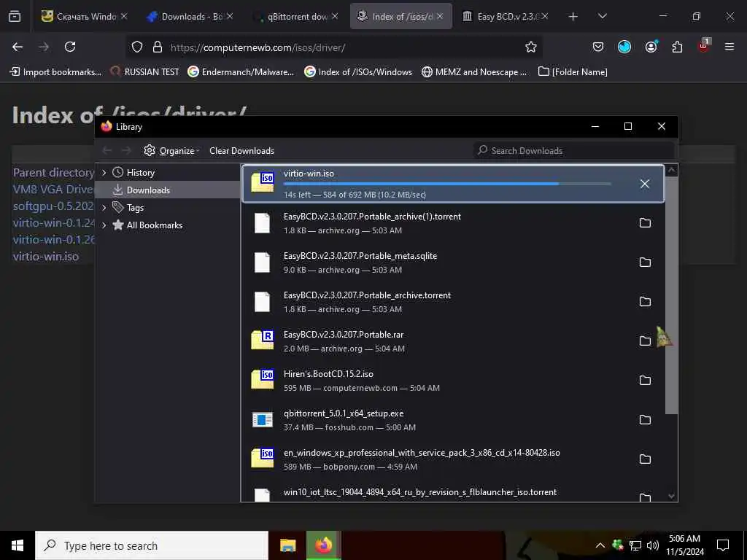Click the downloads list scrollbar up arrow

click(x=671, y=170)
